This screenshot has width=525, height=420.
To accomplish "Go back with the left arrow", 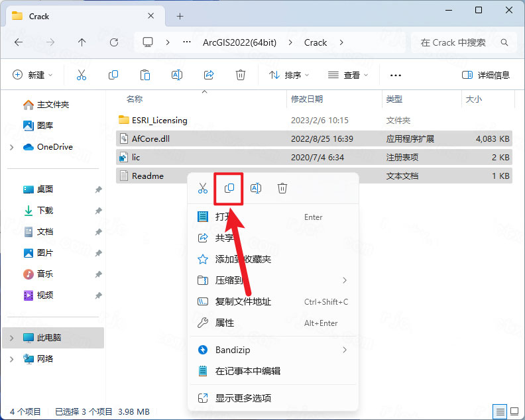I will pyautogui.click(x=19, y=42).
